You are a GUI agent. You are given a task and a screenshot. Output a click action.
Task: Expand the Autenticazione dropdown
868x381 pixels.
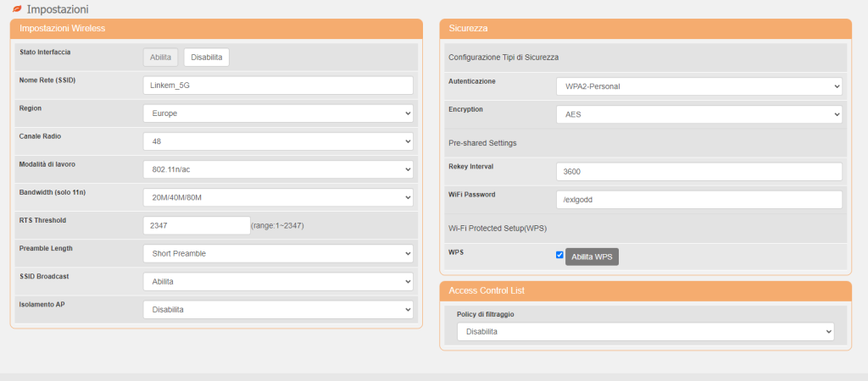click(698, 86)
